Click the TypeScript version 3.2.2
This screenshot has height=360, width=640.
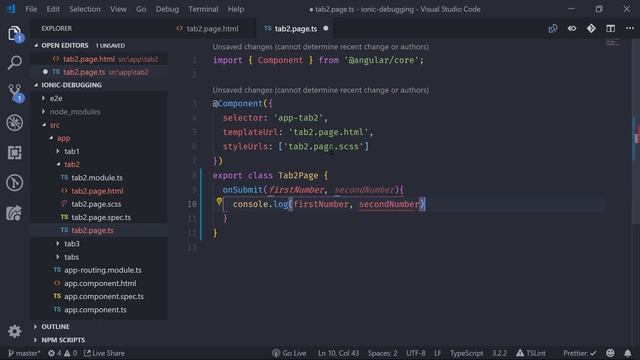tap(499, 353)
